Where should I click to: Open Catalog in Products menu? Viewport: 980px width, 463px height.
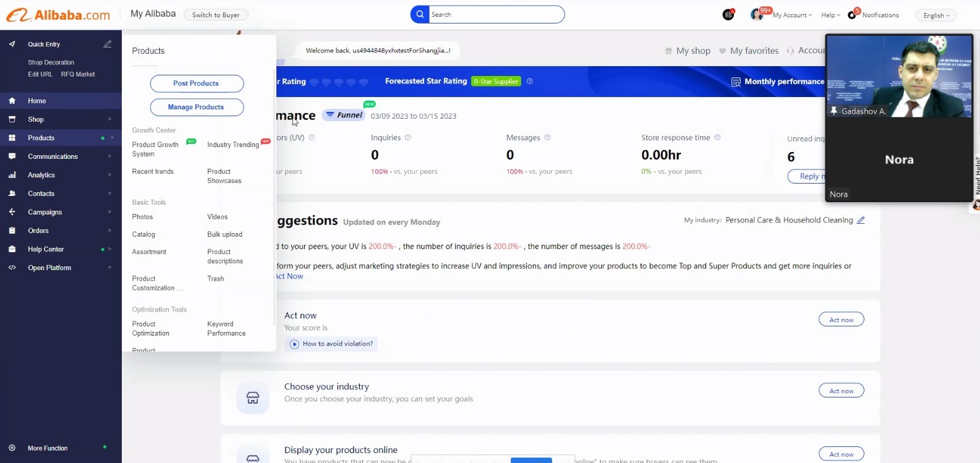tap(143, 234)
